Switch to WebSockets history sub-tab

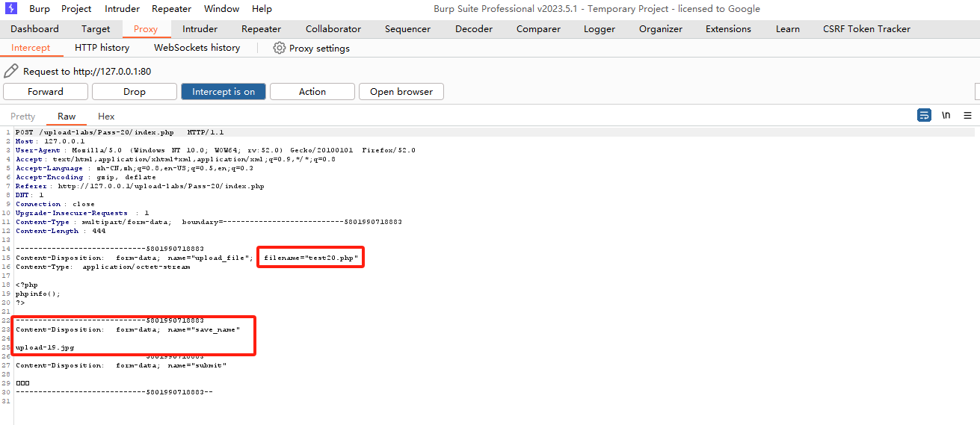[197, 48]
